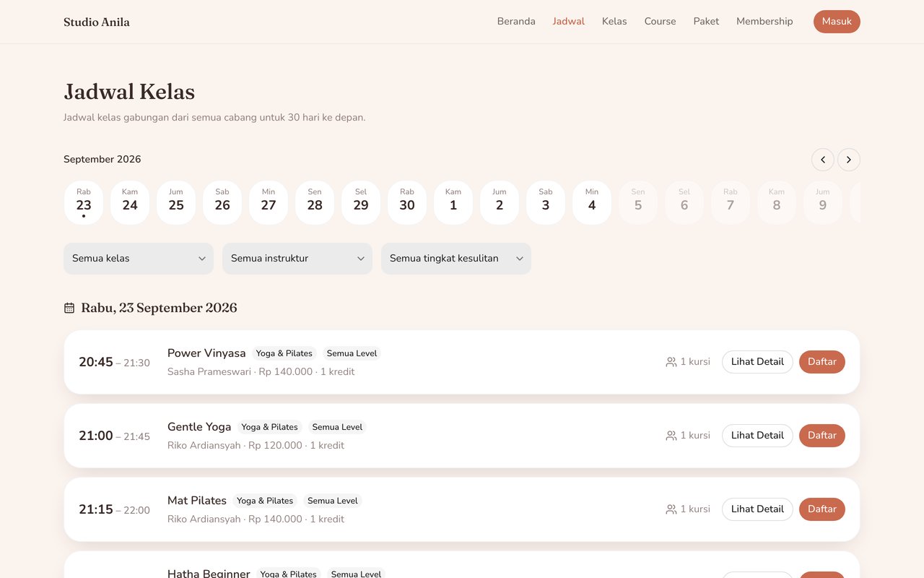This screenshot has height=578, width=924.
Task: Click the Gentle Yoga class title
Action: click(x=199, y=427)
